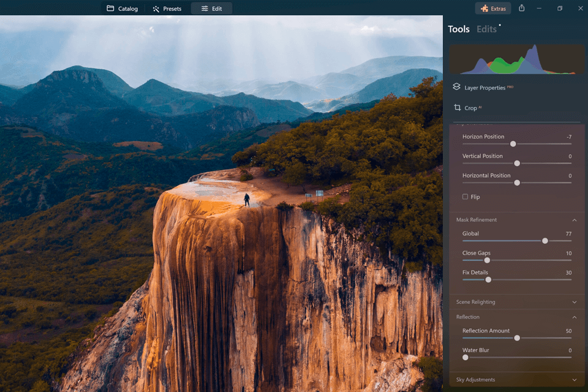588x392 pixels.
Task: Close the application window
Action: point(581,8)
